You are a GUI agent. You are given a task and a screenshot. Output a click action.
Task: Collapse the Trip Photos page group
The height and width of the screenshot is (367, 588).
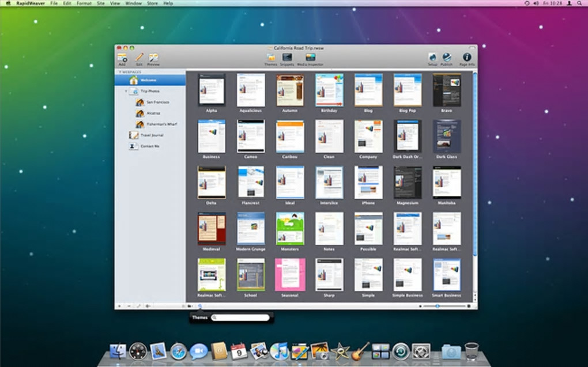click(x=126, y=91)
